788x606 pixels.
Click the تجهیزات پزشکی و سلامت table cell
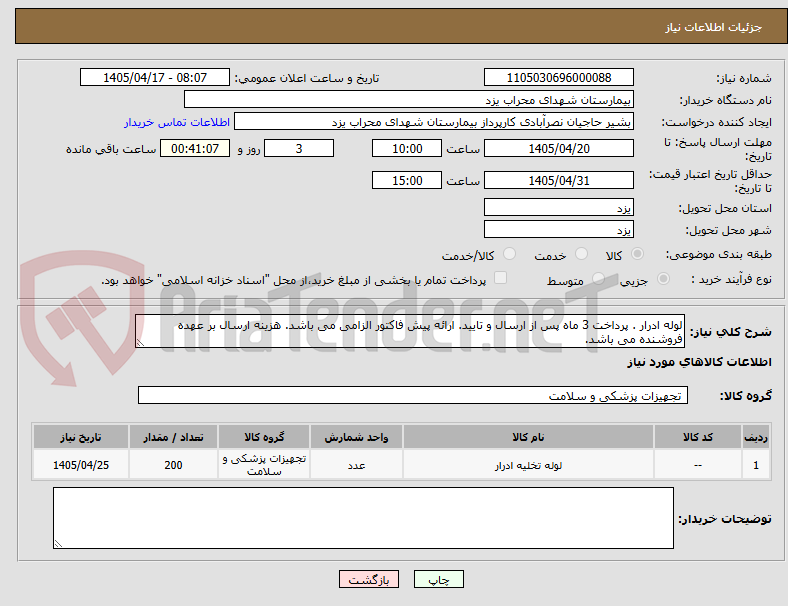click(x=264, y=465)
